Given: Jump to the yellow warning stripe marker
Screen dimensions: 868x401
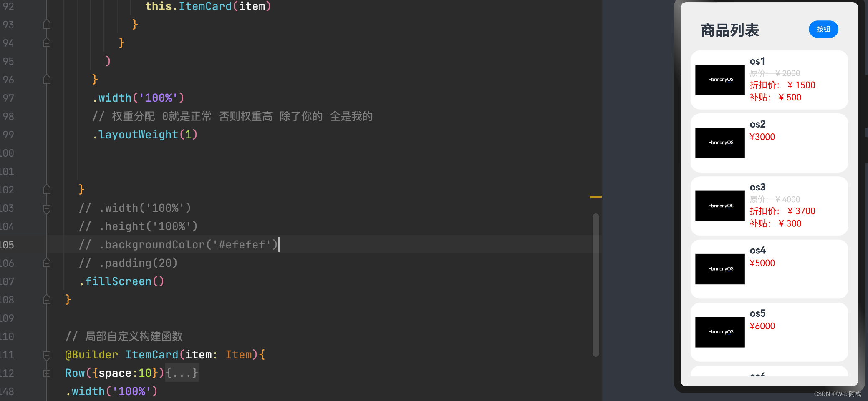Looking at the screenshot, I should [596, 196].
